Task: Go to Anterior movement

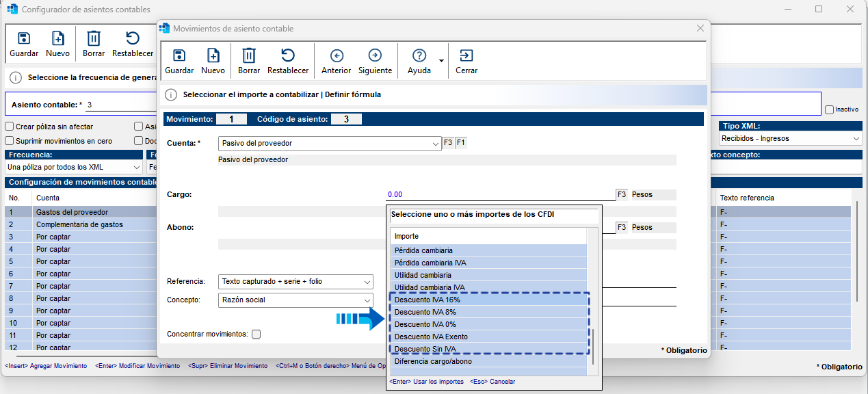Action: click(x=336, y=56)
